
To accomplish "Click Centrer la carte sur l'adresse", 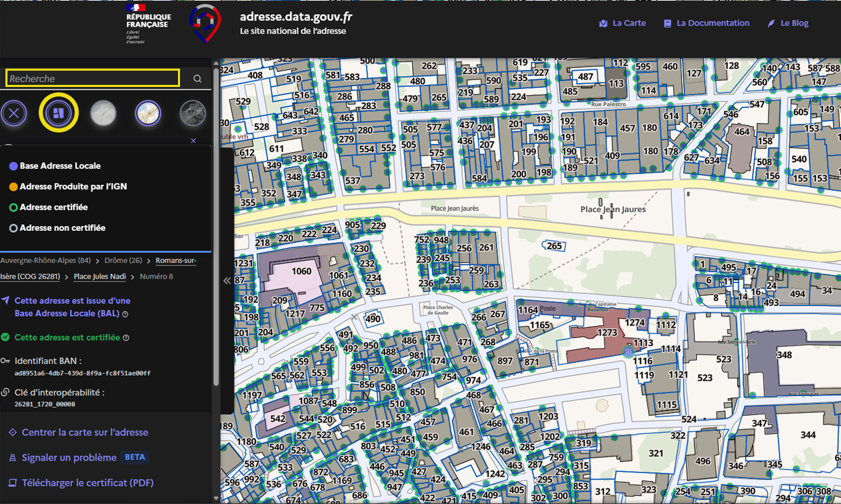I will click(x=84, y=433).
